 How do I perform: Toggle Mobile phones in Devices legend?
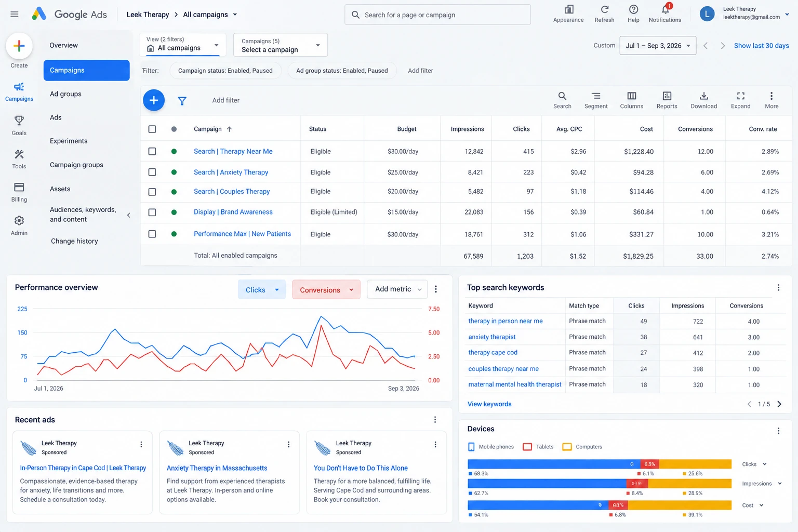point(490,447)
